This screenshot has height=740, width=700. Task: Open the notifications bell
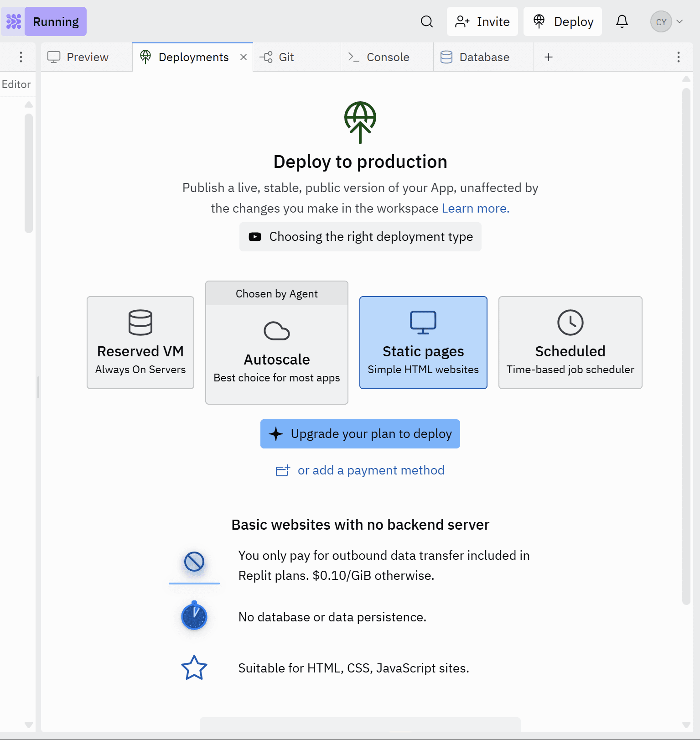(622, 21)
